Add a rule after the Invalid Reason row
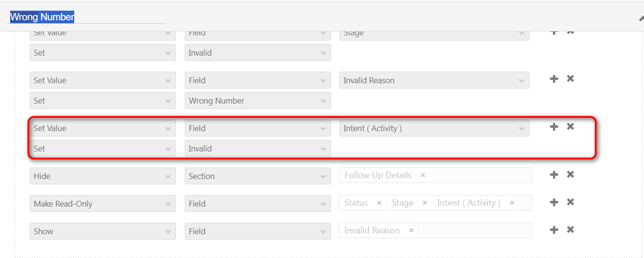This screenshot has height=258, width=644. click(x=554, y=79)
